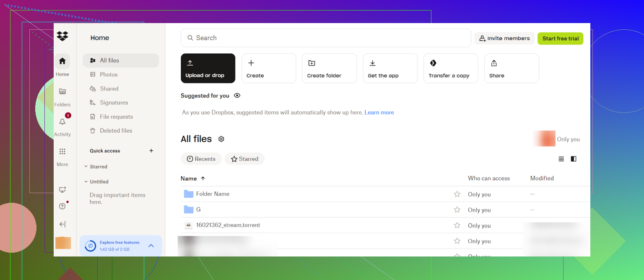
Task: Click the Modified column header
Action: coord(542,178)
